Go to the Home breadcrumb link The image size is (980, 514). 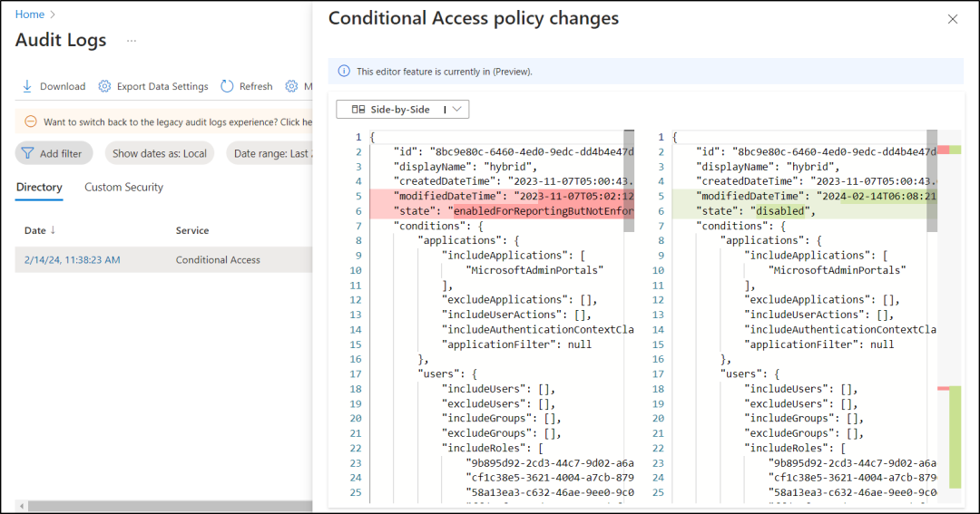point(30,15)
